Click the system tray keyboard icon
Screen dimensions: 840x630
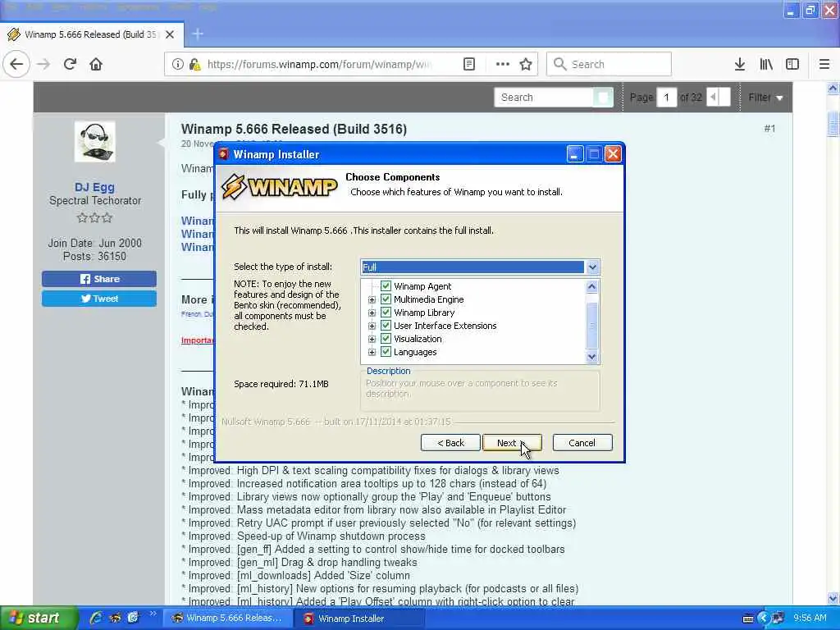[x=748, y=619]
